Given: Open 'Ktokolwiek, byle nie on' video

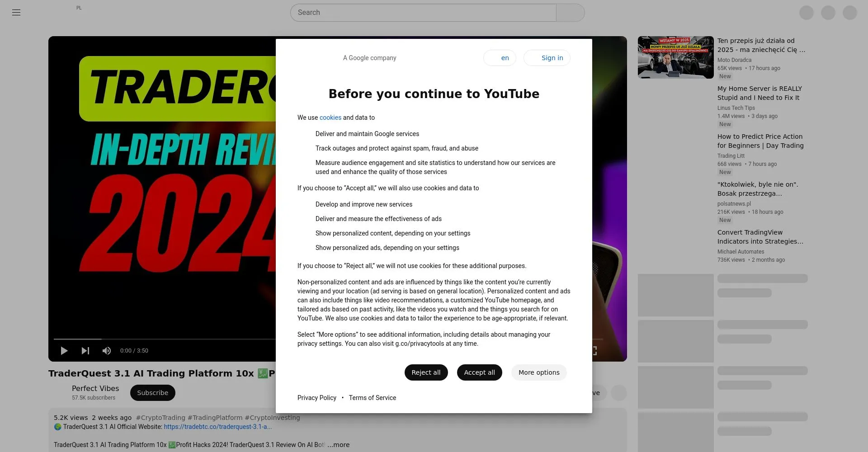Looking at the screenshot, I should pyautogui.click(x=758, y=189).
